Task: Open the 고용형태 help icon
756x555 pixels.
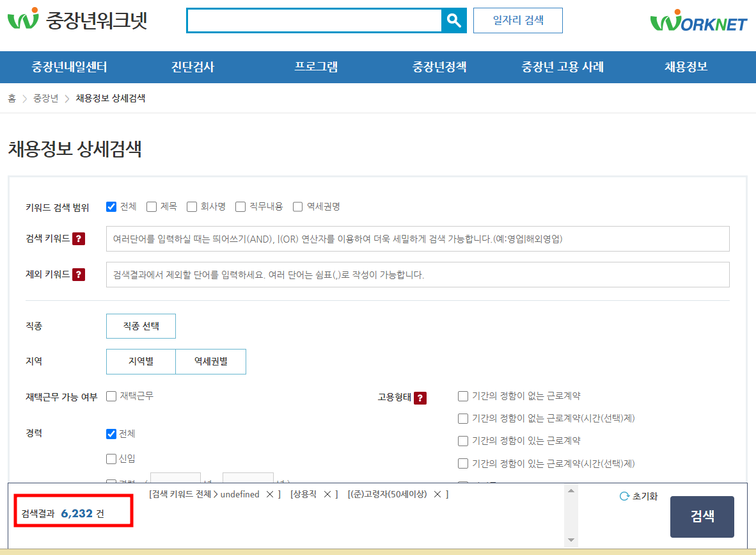Action: (420, 397)
